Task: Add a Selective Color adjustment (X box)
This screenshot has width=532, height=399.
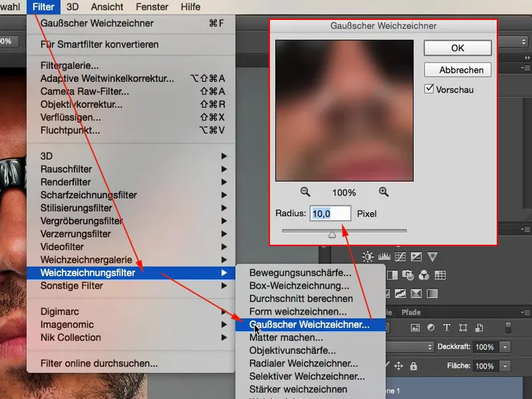Action: click(x=416, y=293)
